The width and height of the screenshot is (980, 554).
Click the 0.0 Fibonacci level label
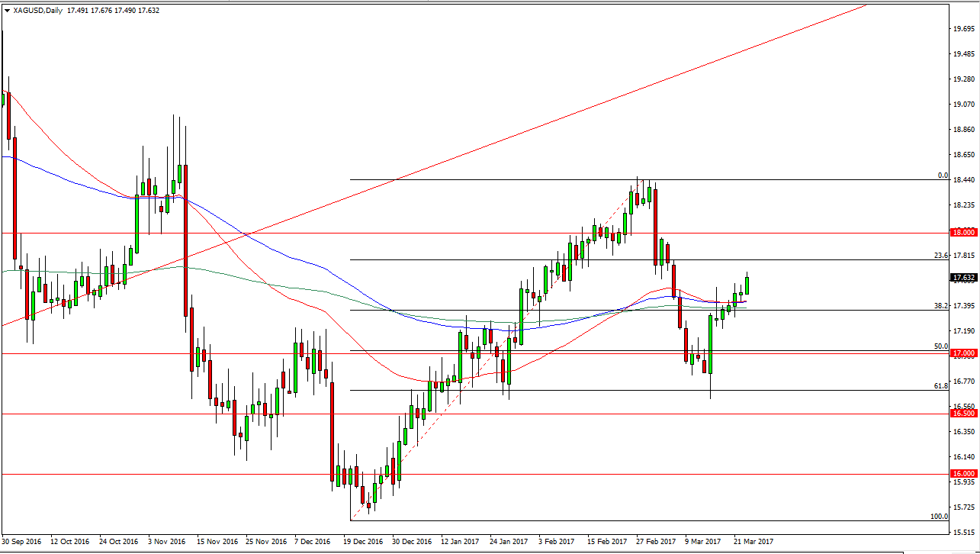point(942,176)
